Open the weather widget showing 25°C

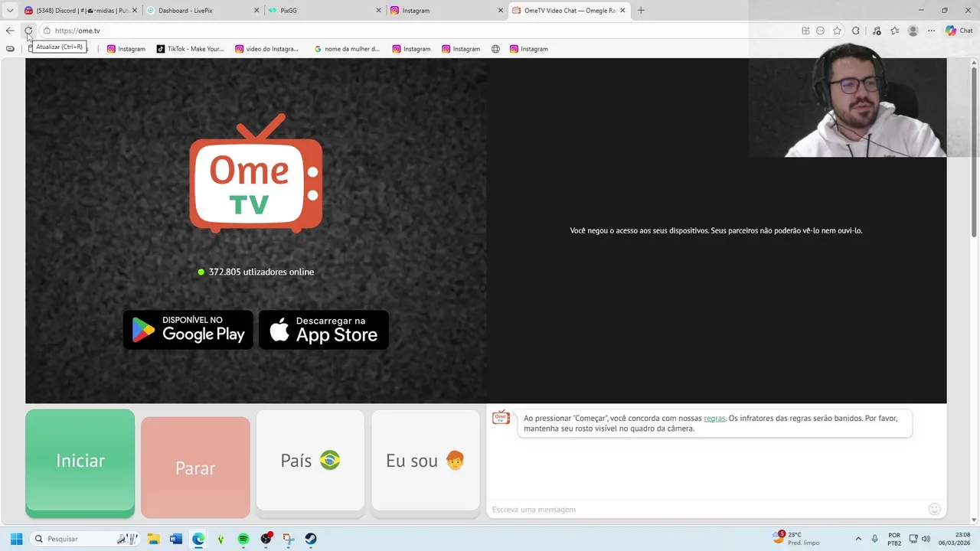[x=798, y=539]
